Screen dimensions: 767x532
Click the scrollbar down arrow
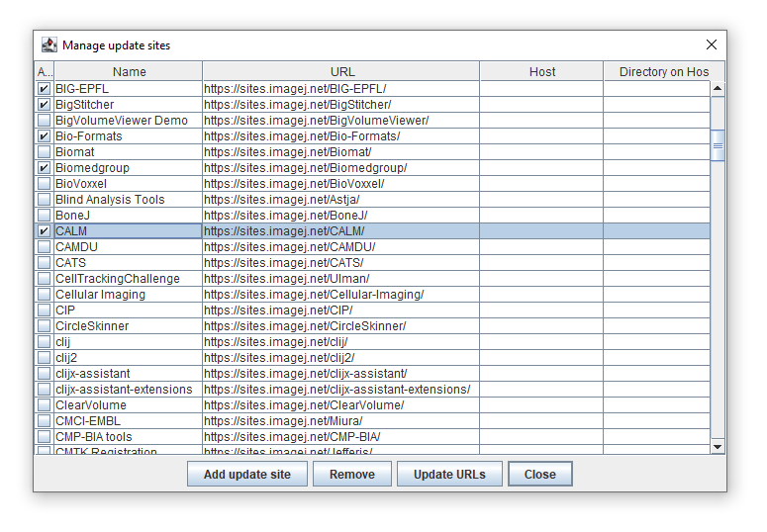coord(718,446)
